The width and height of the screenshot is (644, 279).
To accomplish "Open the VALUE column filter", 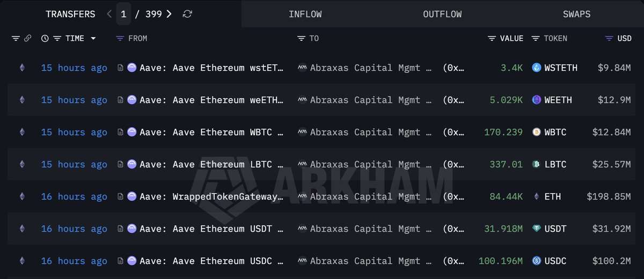I will click(492, 39).
